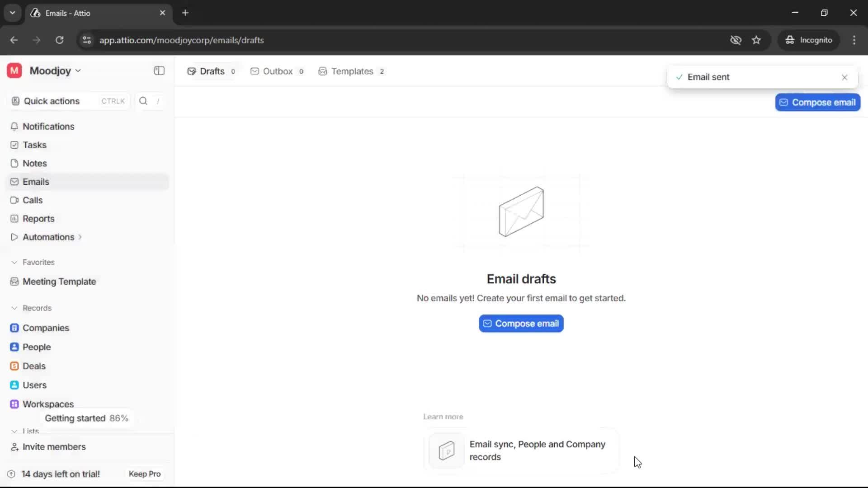Open Email sync learn more card
The image size is (868, 488).
click(x=521, y=450)
